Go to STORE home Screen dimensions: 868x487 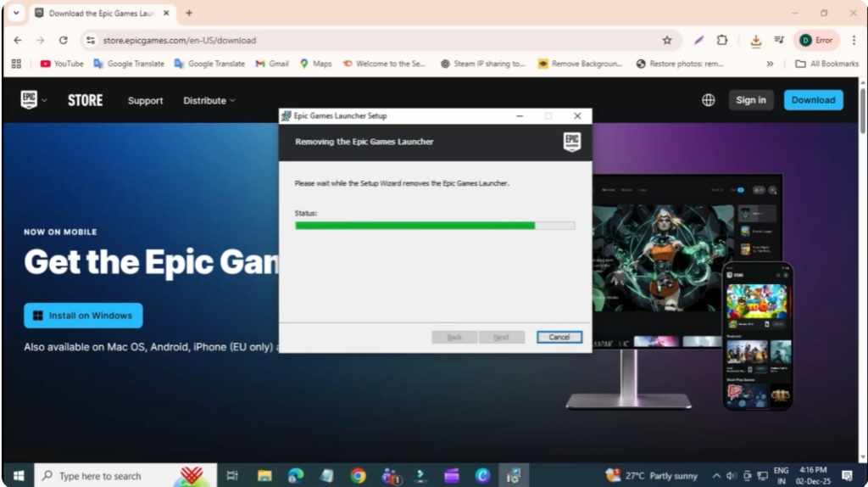(86, 100)
